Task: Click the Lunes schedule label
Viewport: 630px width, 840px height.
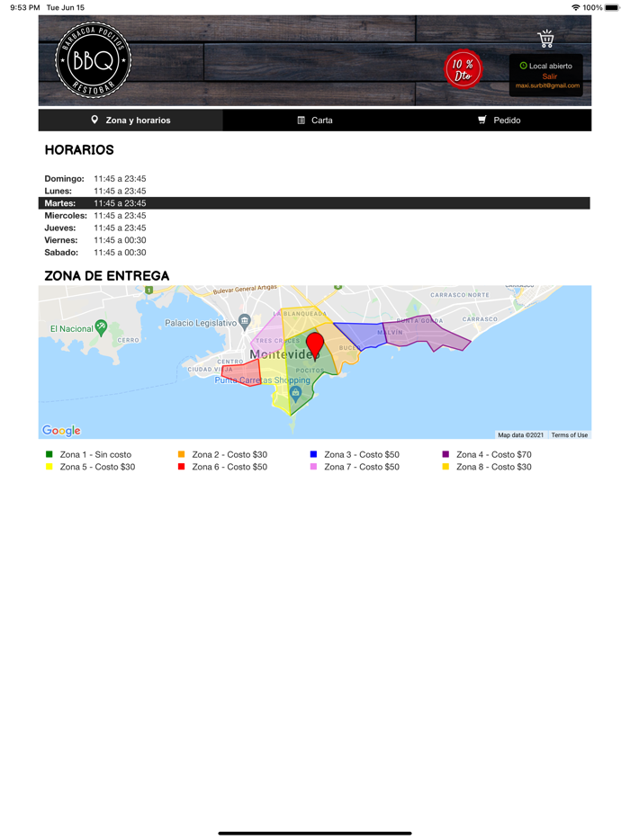Action: 58,191
